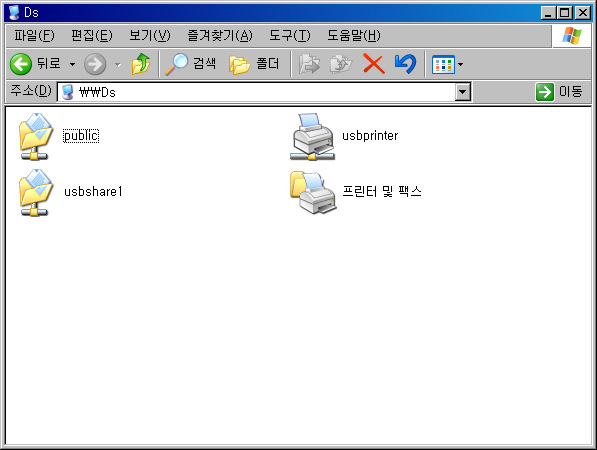
Task: Click the 프린터 및 팩스 label
Action: pos(382,191)
